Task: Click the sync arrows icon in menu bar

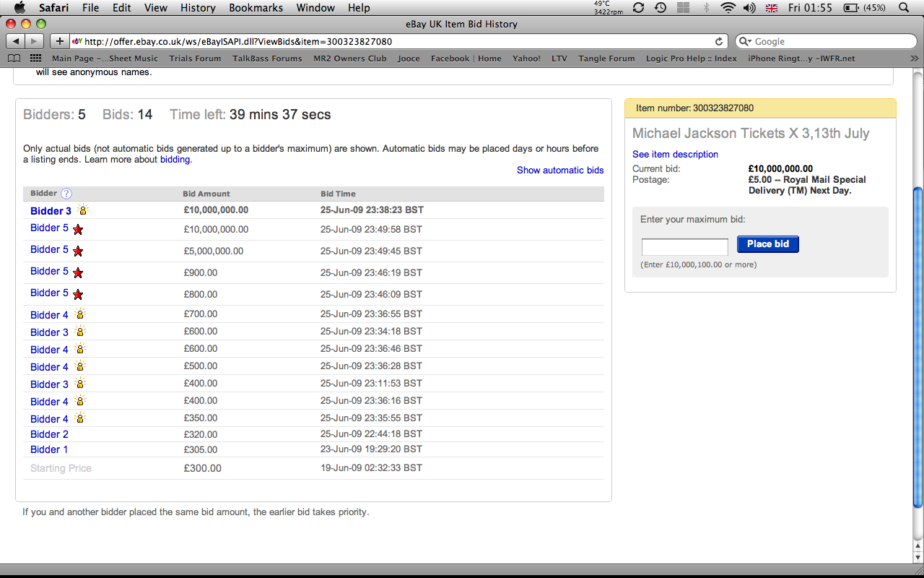Action: tap(638, 8)
